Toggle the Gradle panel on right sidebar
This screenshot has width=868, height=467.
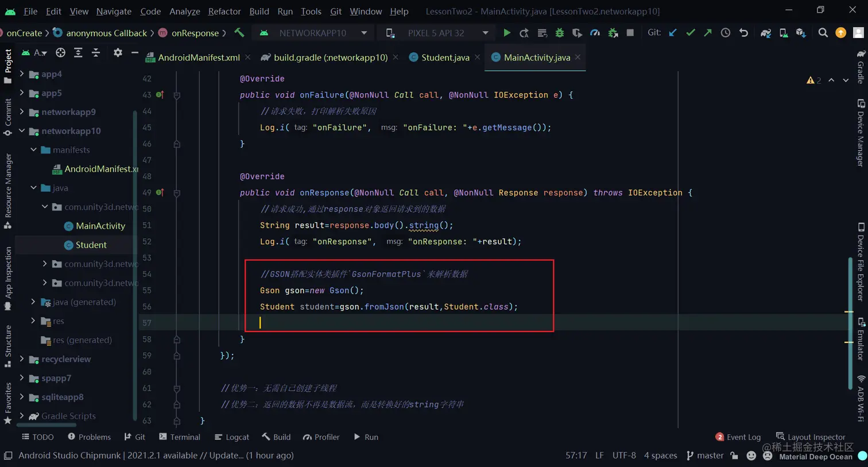(861, 66)
